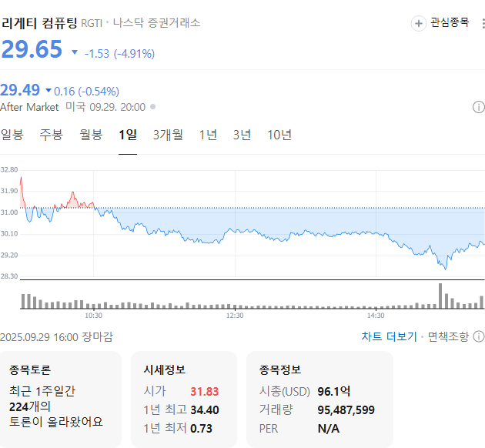Image resolution: width=485 pixels, height=448 pixels.
Task: Open the 10년 chart range
Action: [279, 135]
